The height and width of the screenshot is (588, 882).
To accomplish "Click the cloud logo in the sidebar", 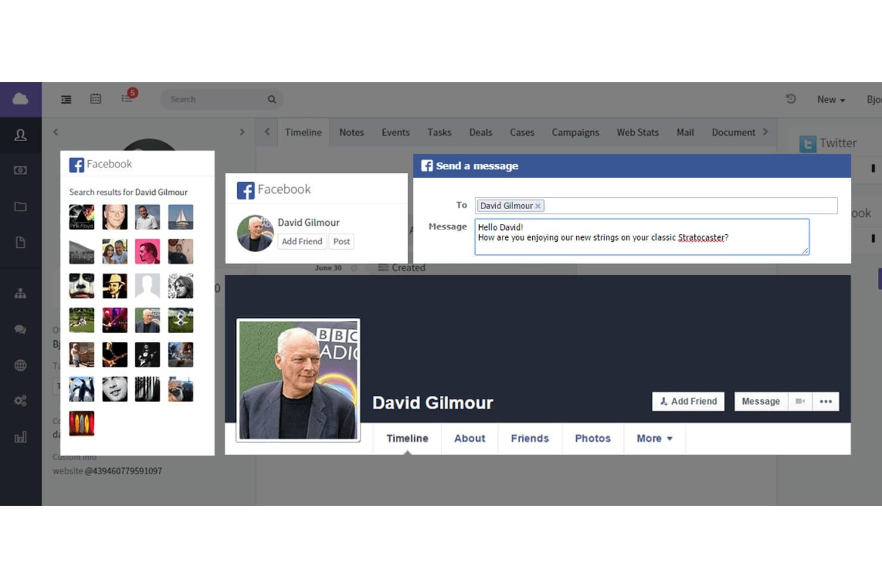I will 20,99.
